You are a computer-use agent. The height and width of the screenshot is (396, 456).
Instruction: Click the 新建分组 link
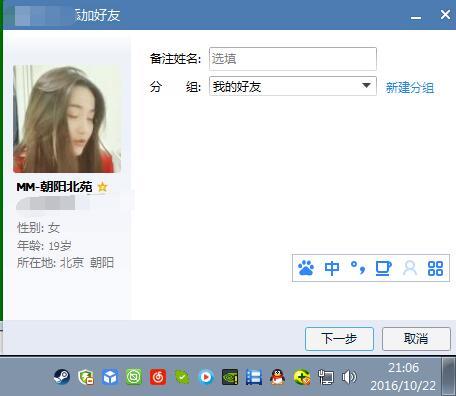coord(410,88)
